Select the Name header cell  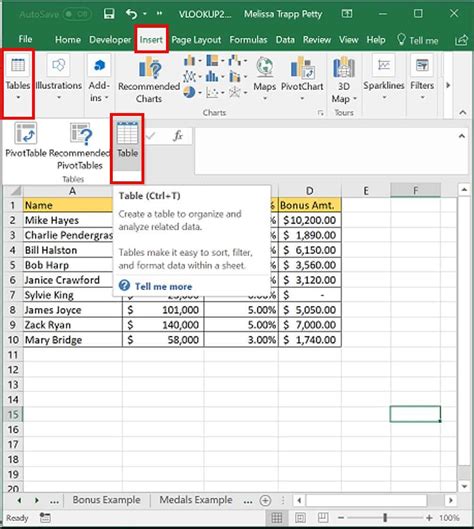(67, 205)
